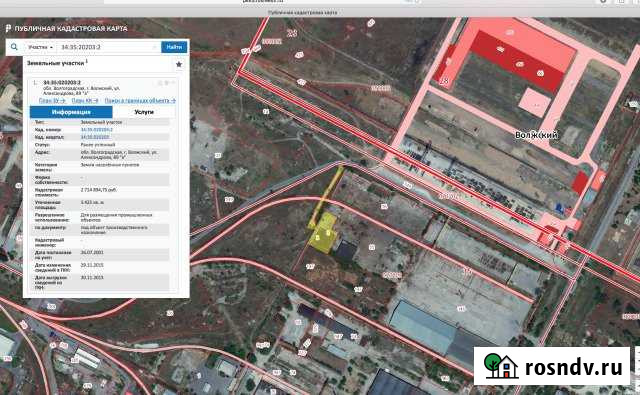The width and height of the screenshot is (640, 395).
Task: Click the Категория земель row value
Action: pyautogui.click(x=110, y=165)
